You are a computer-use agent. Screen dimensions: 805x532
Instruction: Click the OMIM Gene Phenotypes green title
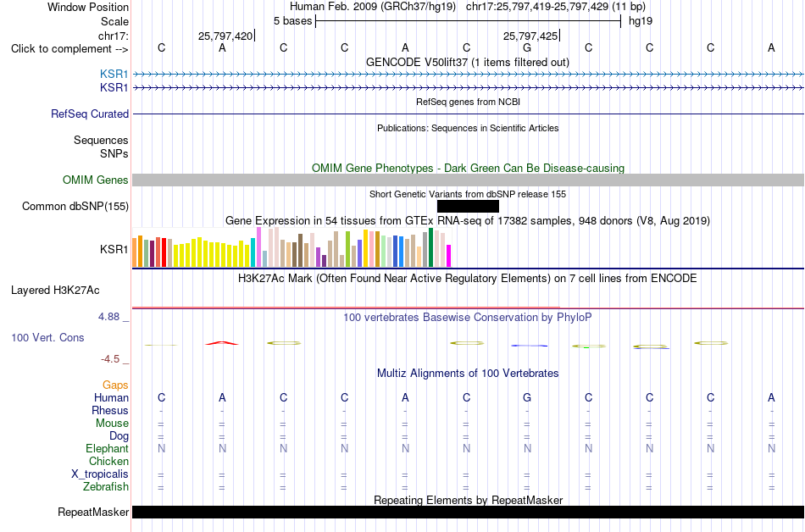point(468,169)
